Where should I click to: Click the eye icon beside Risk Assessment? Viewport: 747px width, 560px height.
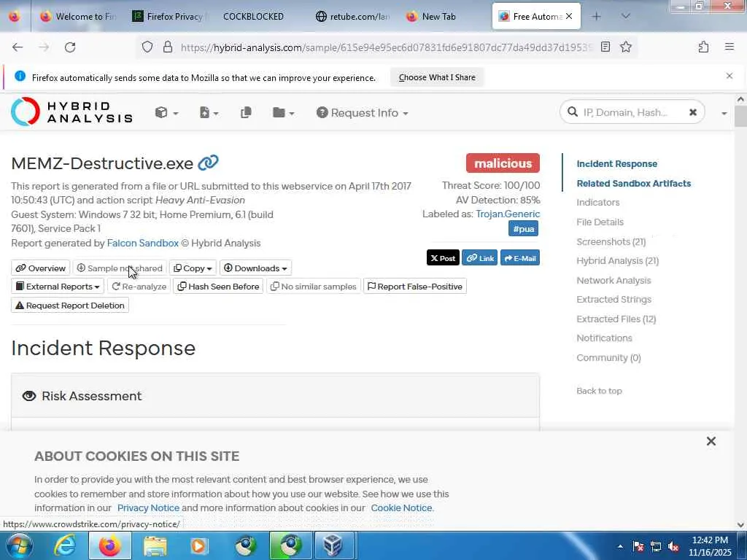point(29,396)
